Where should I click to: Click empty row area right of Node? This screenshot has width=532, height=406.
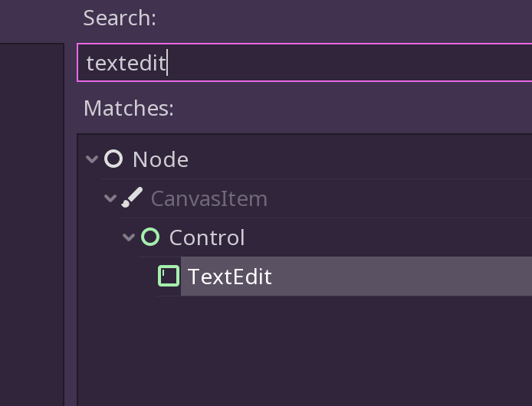(x=360, y=159)
